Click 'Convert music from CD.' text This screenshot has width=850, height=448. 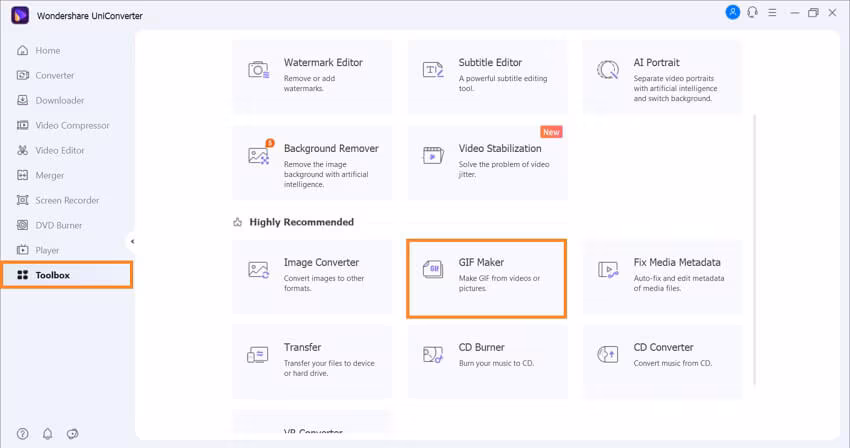pos(673,363)
